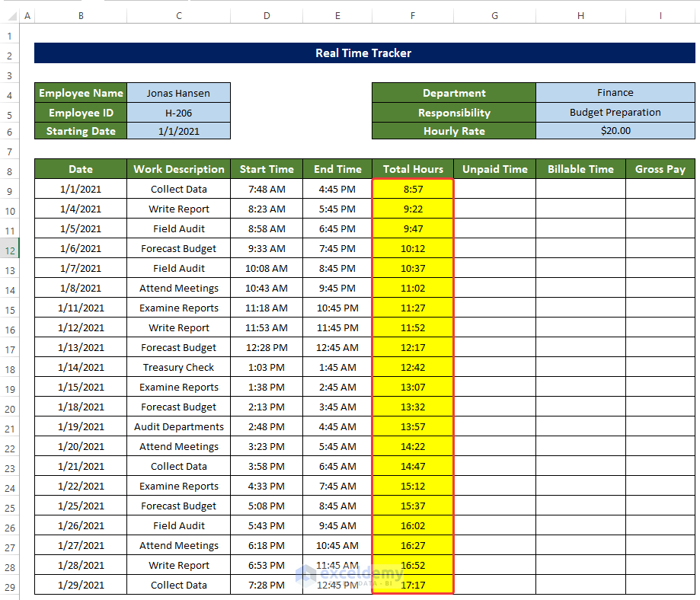Select the 12:28 PM start time cell
The height and width of the screenshot is (600, 700).
click(267, 347)
